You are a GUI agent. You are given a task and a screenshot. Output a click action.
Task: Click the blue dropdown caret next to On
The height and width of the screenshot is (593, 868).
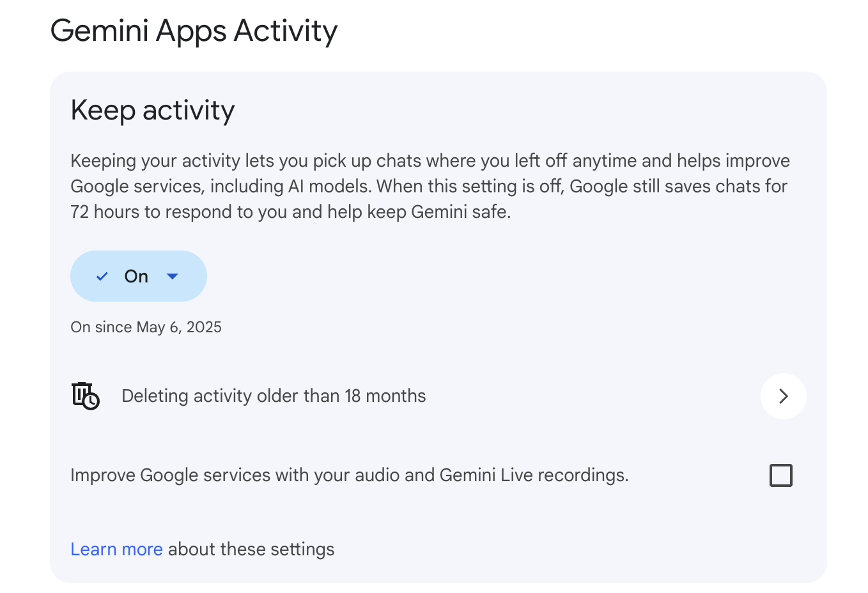(172, 276)
